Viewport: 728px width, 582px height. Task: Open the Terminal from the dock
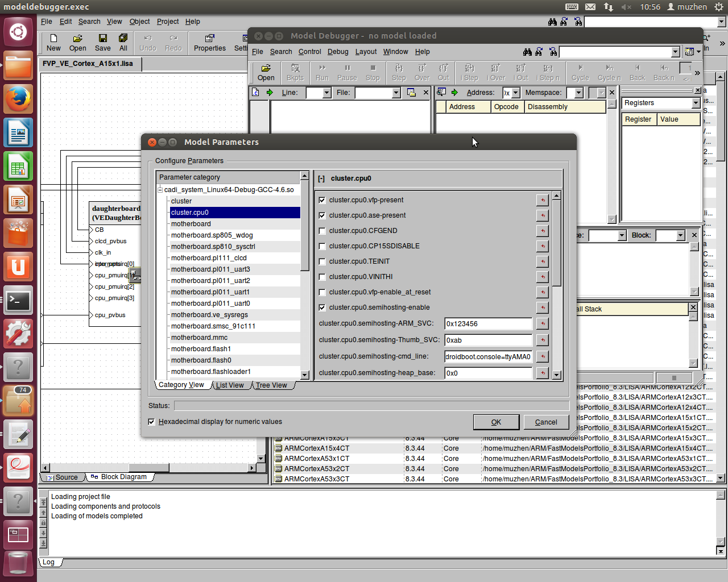pyautogui.click(x=18, y=301)
